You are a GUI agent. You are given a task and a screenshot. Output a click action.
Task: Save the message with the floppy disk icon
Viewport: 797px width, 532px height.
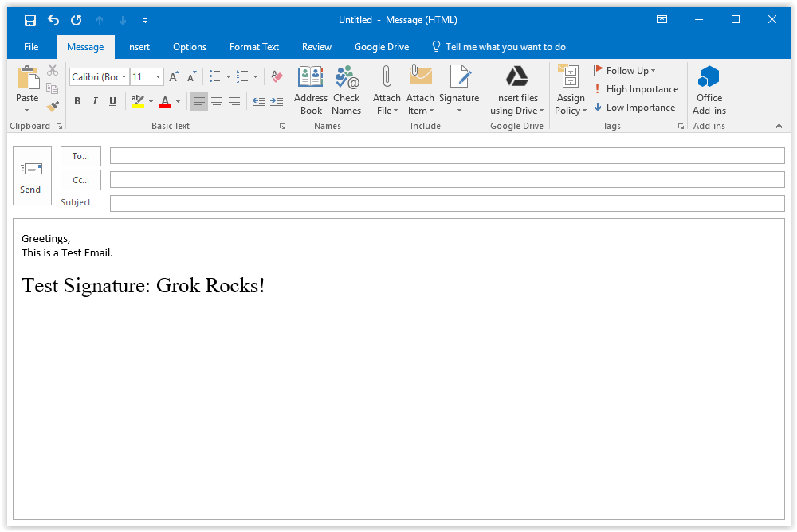tap(30, 21)
